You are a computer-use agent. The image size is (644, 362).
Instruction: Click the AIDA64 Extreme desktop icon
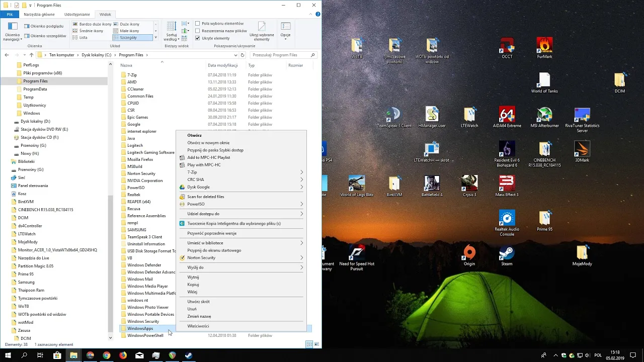click(507, 115)
